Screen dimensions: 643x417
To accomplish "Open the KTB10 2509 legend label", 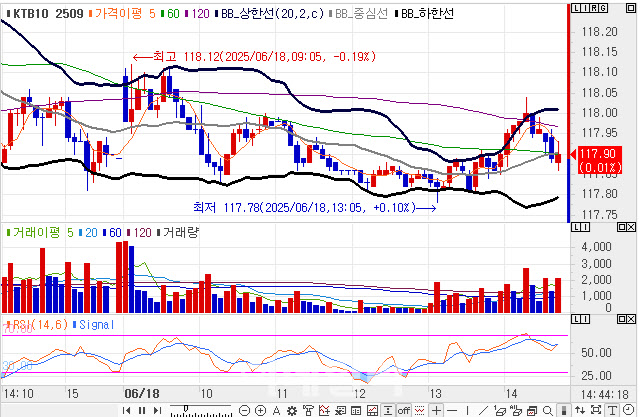I will (x=48, y=14).
